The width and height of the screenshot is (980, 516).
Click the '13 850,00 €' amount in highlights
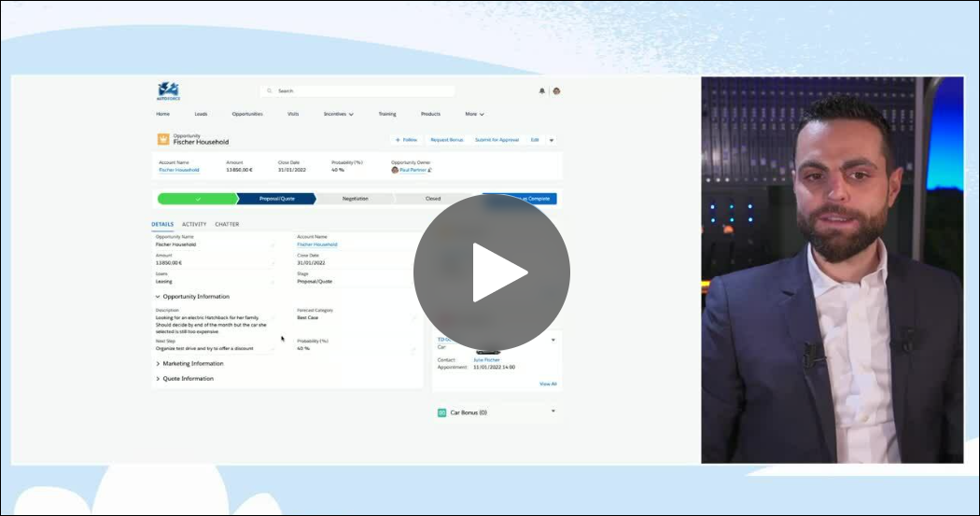pos(239,170)
